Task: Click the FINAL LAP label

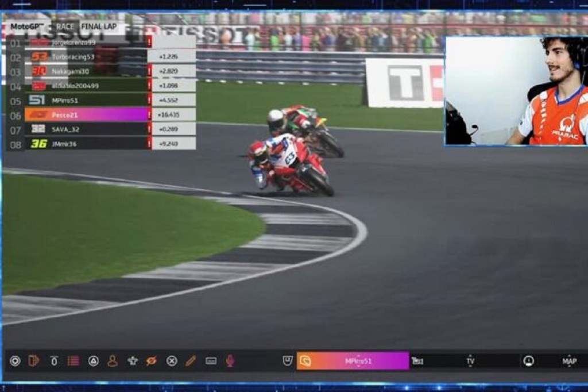Action: coord(99,26)
